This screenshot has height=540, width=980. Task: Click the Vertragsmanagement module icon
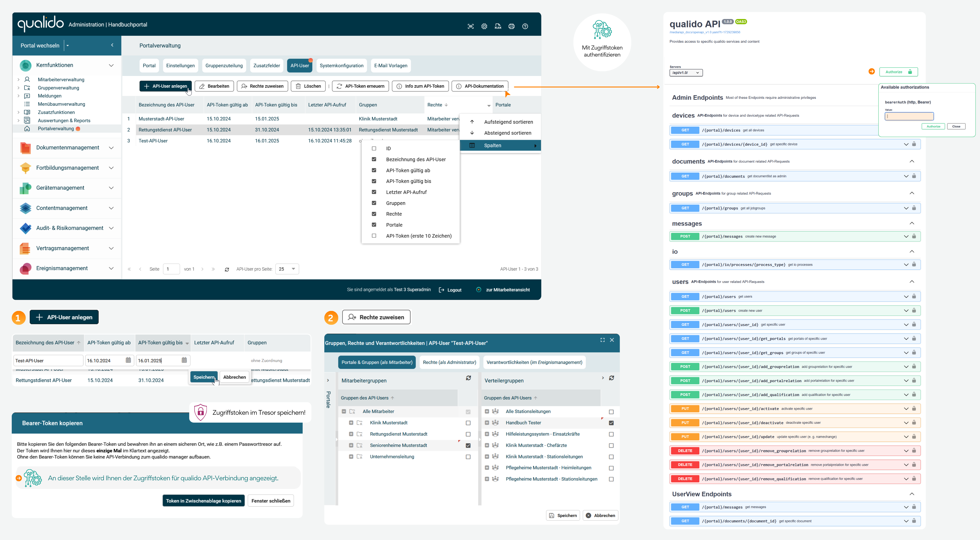[x=26, y=249]
